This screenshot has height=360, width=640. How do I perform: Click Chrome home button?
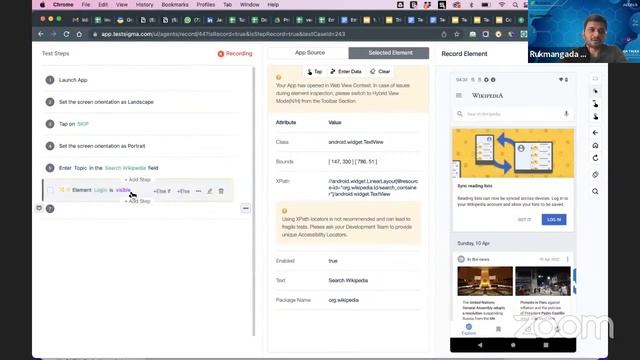tap(79, 34)
